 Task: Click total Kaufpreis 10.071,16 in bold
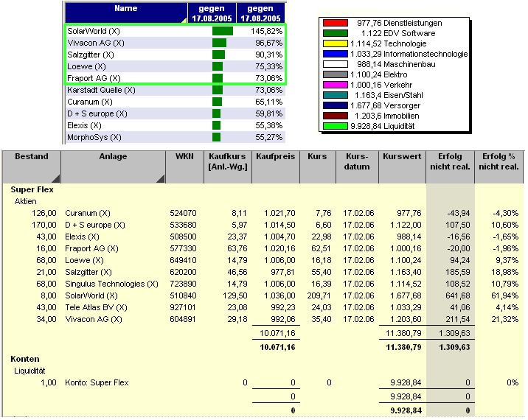(277, 347)
